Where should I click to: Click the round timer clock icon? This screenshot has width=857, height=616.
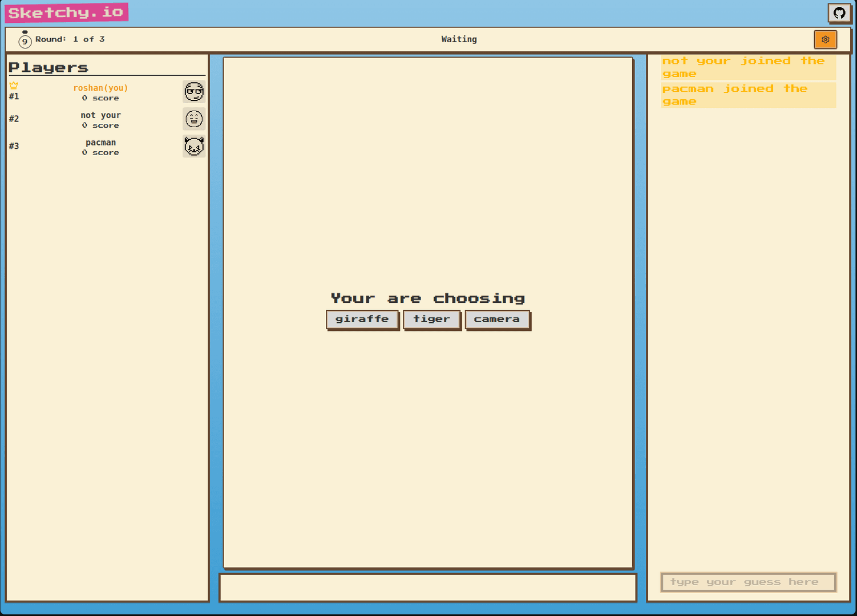click(25, 40)
